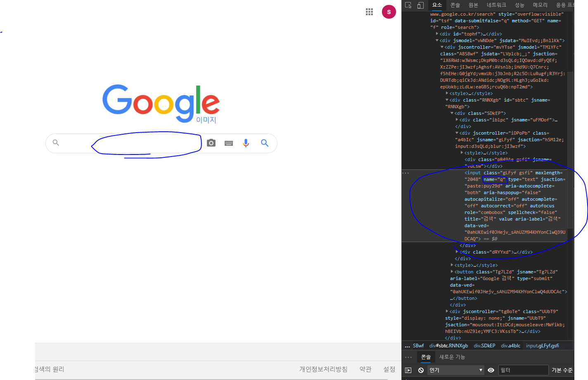Viewport: 588px width, 380px height.
Task: Select the input.gLFyf.gsfi breadcrumb
Action: tap(543, 346)
